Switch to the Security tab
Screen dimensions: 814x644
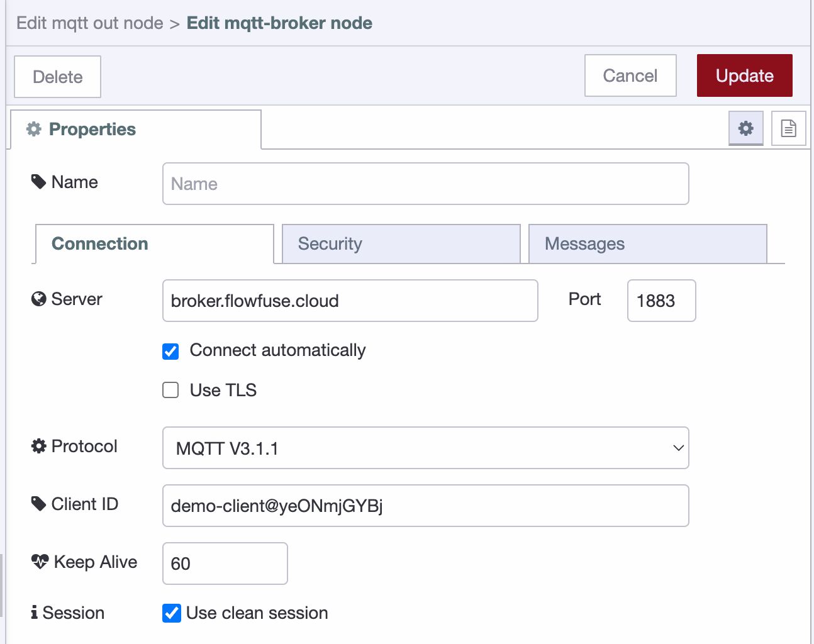(x=401, y=244)
